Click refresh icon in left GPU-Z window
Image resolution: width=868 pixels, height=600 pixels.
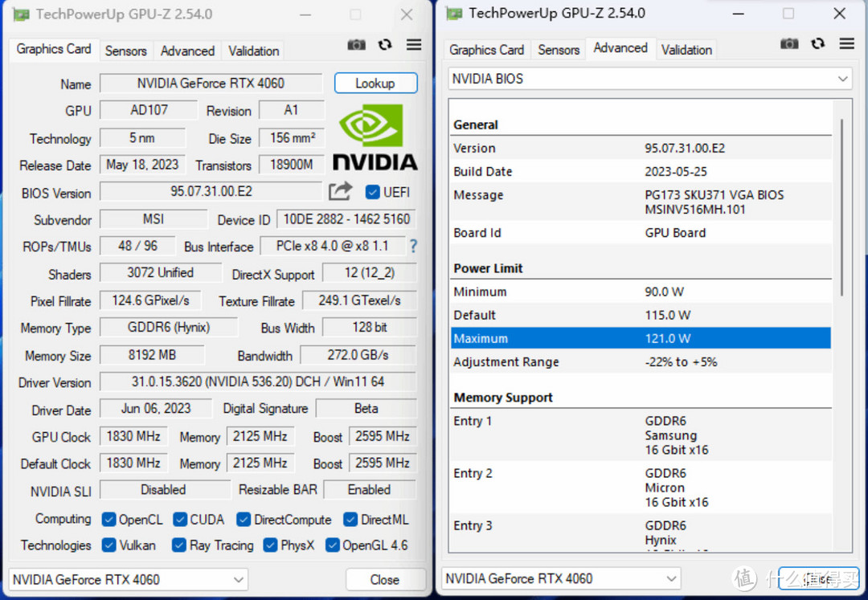point(385,45)
